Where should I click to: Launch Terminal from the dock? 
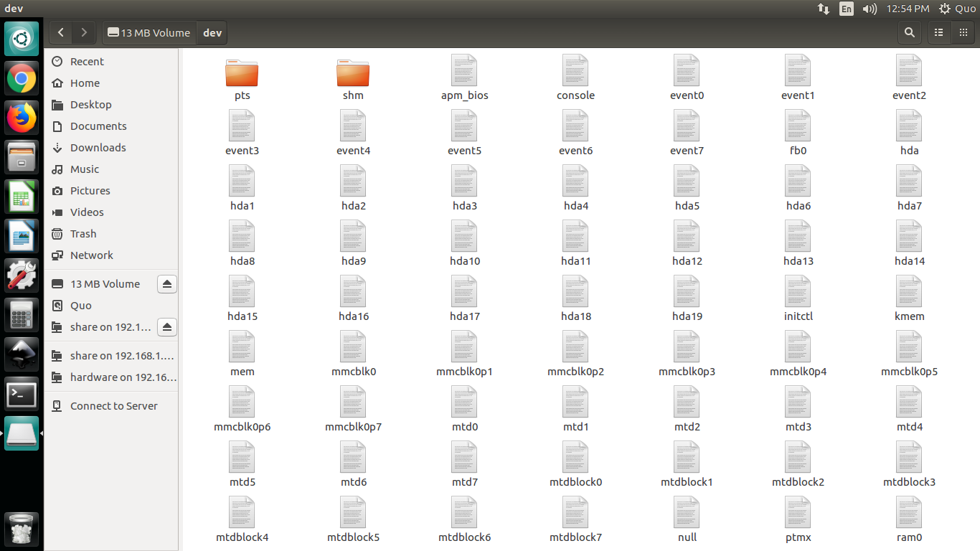pos(22,395)
